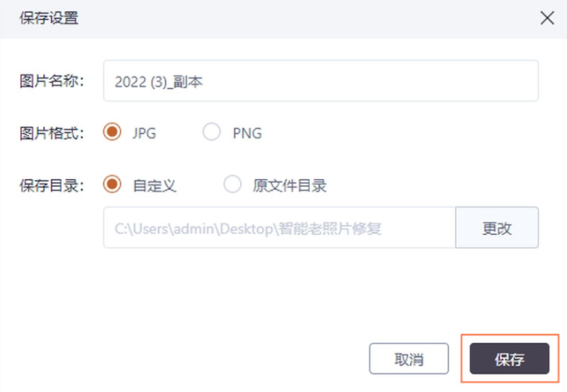Select the JPG format radio button

(111, 132)
